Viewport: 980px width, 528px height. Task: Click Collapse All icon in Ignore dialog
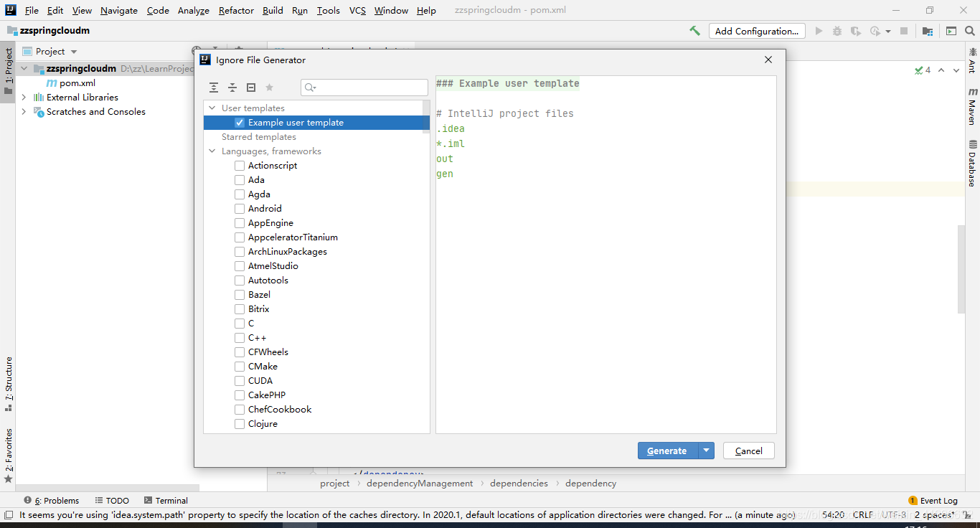[232, 88]
